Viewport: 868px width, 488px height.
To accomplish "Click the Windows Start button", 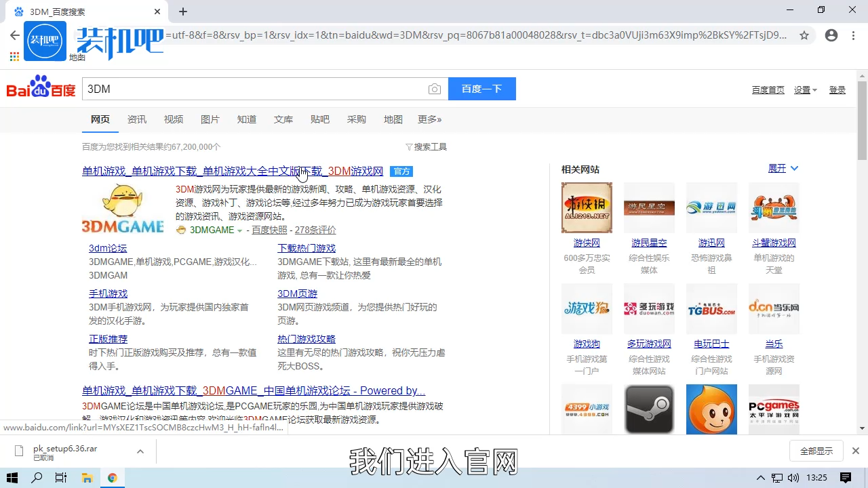I will (12, 478).
